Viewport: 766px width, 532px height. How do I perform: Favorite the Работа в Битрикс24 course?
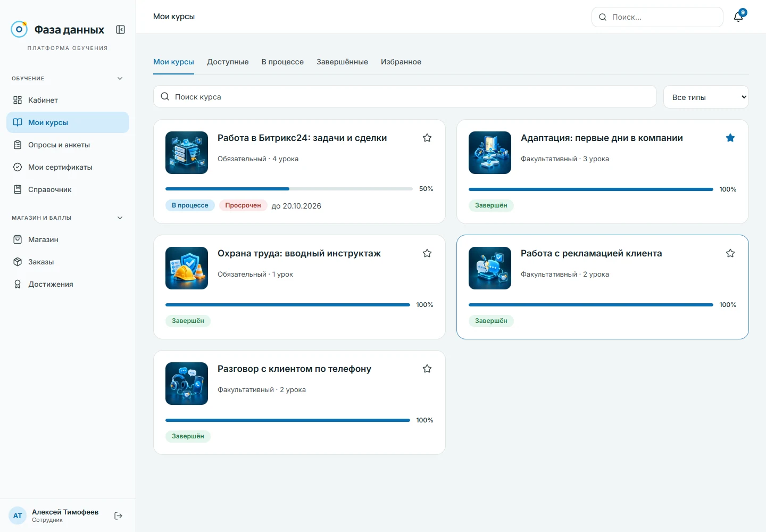coord(427,138)
